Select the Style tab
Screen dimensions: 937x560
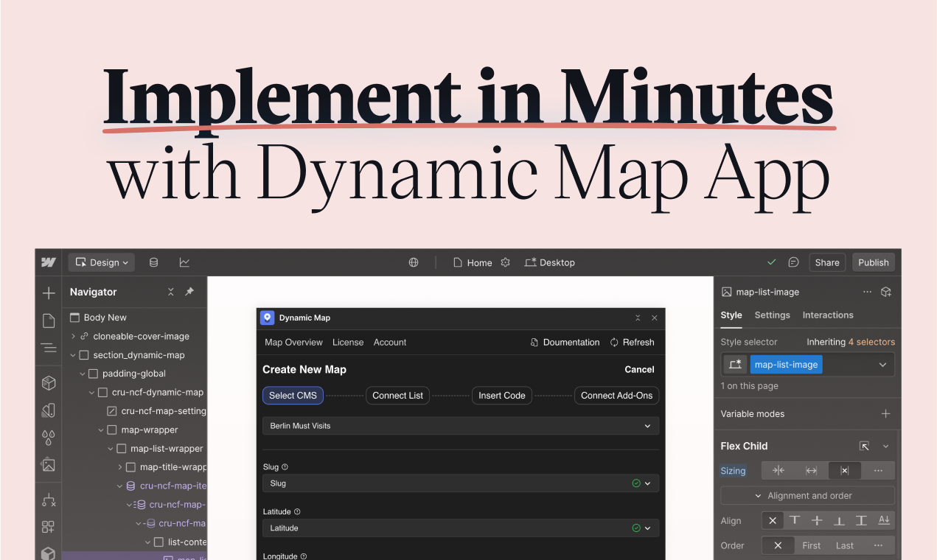pyautogui.click(x=731, y=315)
